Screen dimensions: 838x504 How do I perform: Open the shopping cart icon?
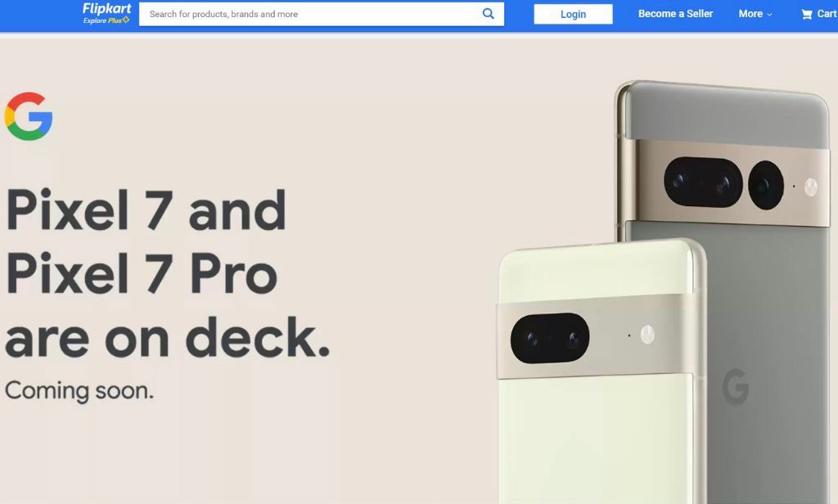point(806,15)
